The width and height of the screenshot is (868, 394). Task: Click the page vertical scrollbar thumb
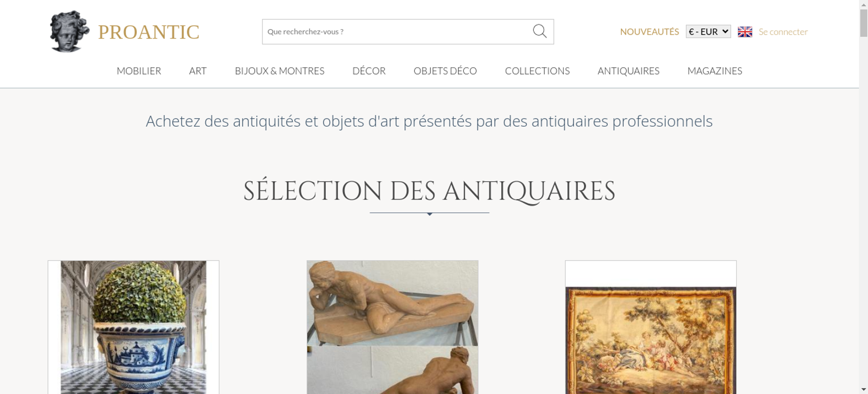864,23
